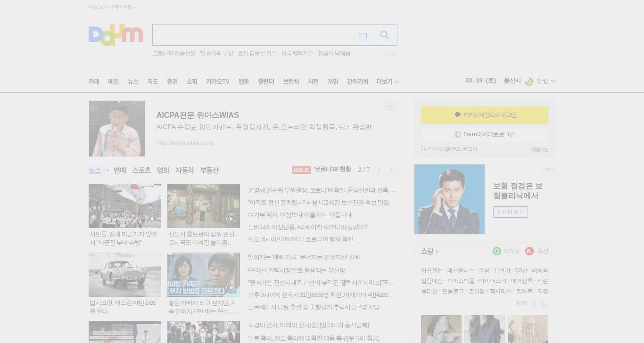This screenshot has width=644, height=343.
Task: Select the 부동산 news tab
Action: (x=209, y=170)
